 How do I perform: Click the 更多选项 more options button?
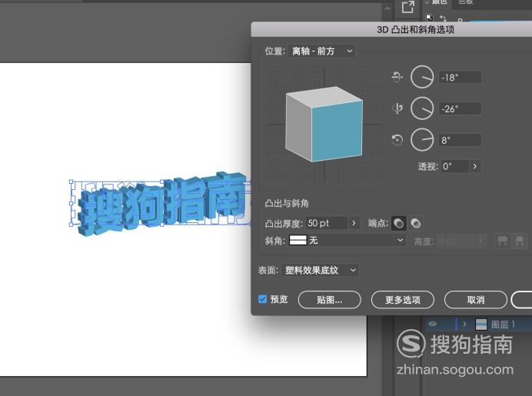(x=402, y=300)
